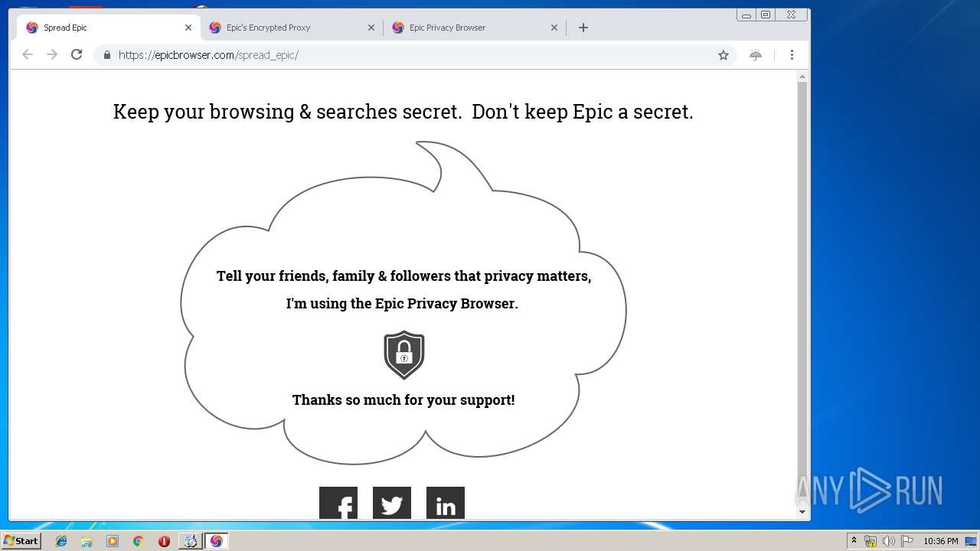Close the Epic Privacy Browser tab

coord(554,28)
